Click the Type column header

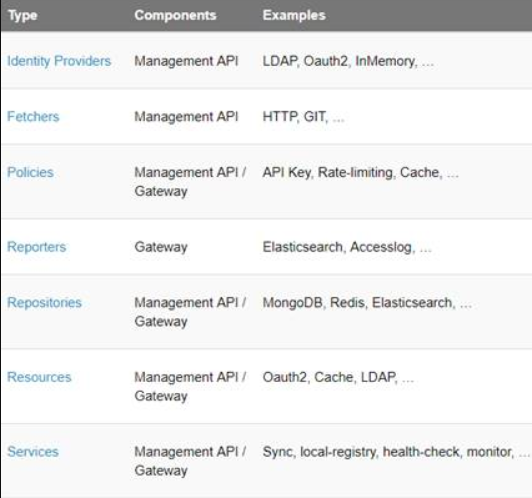23,15
